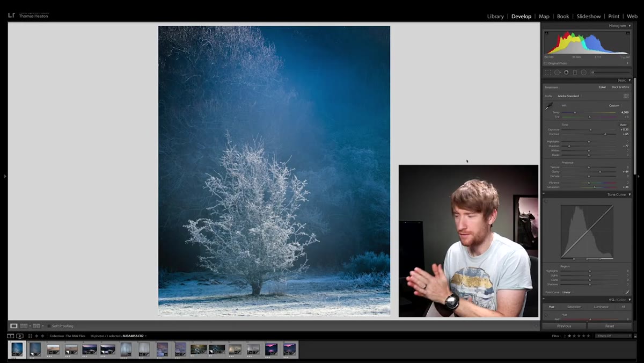Expand the left panel via edge arrow
Image resolution: width=644 pixels, height=363 pixels.
tap(4, 176)
